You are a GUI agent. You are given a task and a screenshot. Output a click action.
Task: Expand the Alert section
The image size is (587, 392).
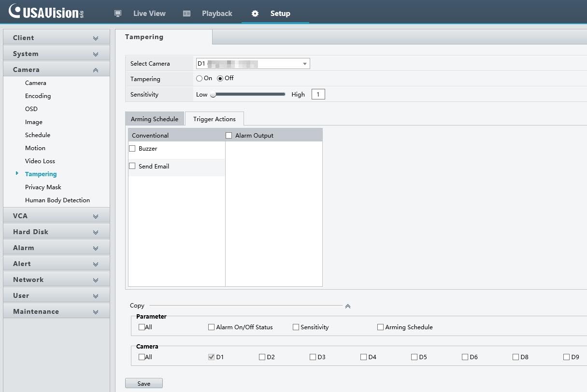pyautogui.click(x=57, y=264)
